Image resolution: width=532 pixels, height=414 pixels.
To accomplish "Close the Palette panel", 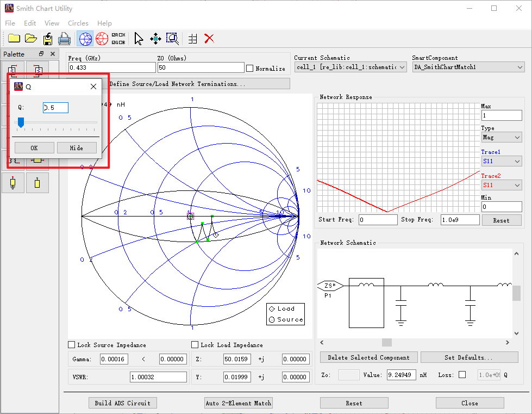I will click(53, 54).
